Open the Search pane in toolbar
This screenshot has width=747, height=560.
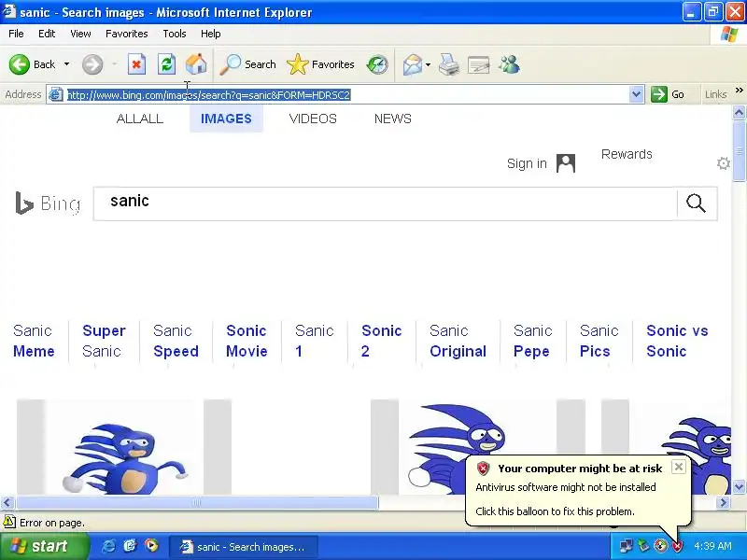coord(247,64)
